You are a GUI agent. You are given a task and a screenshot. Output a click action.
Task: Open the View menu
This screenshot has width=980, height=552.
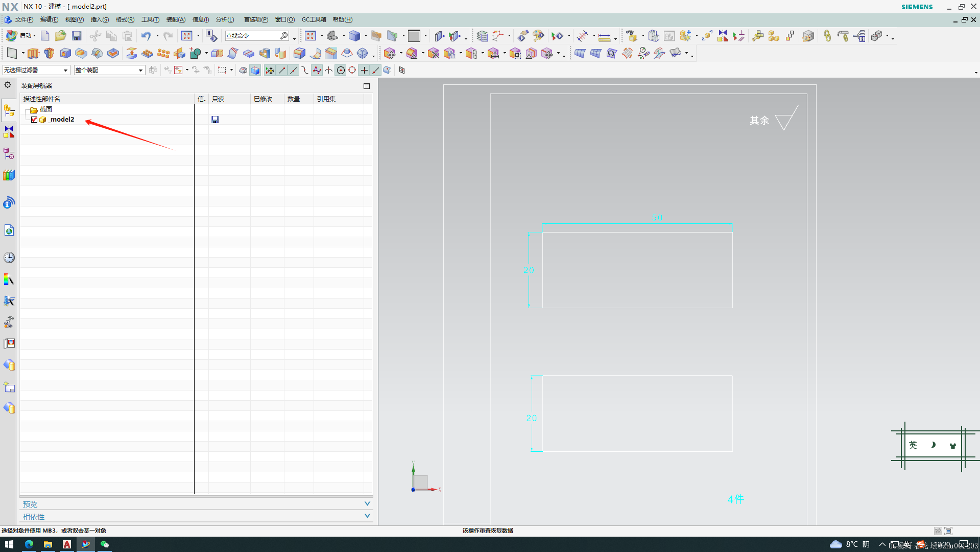coord(74,19)
